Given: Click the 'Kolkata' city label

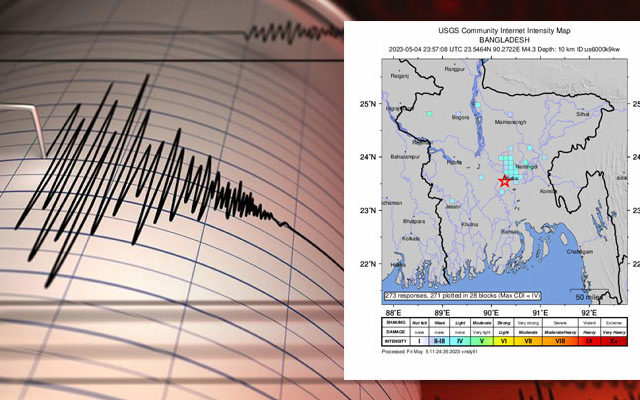Looking at the screenshot, I should 411,238.
